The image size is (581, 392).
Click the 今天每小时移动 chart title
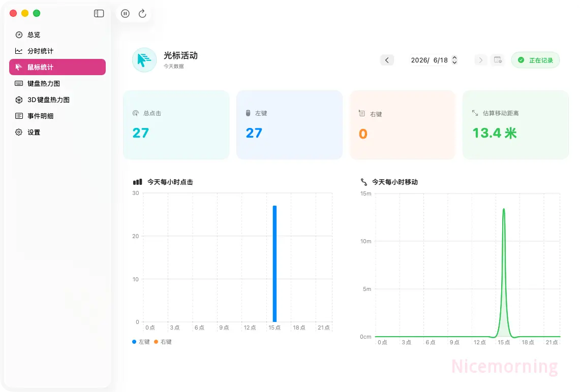[x=394, y=182]
